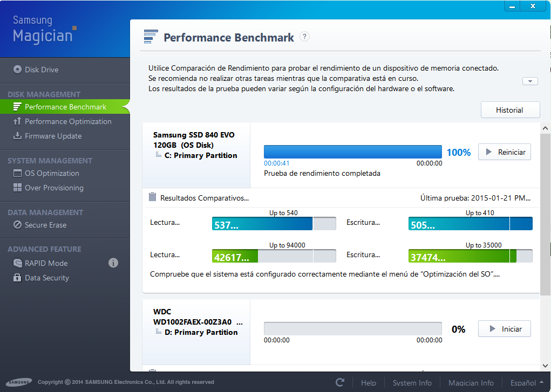The width and height of the screenshot is (551, 392).
Task: Click the Over Provisioning grid icon
Action: pyautogui.click(x=17, y=188)
